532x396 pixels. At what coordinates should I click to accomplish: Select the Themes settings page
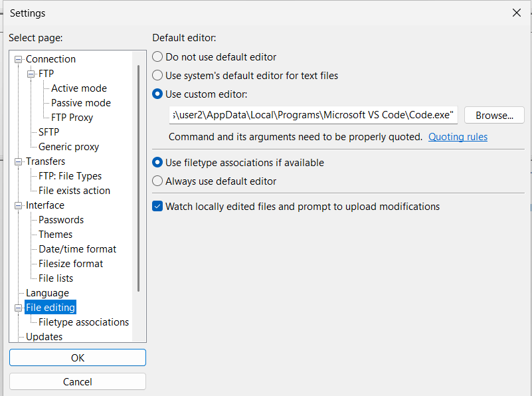click(x=54, y=234)
